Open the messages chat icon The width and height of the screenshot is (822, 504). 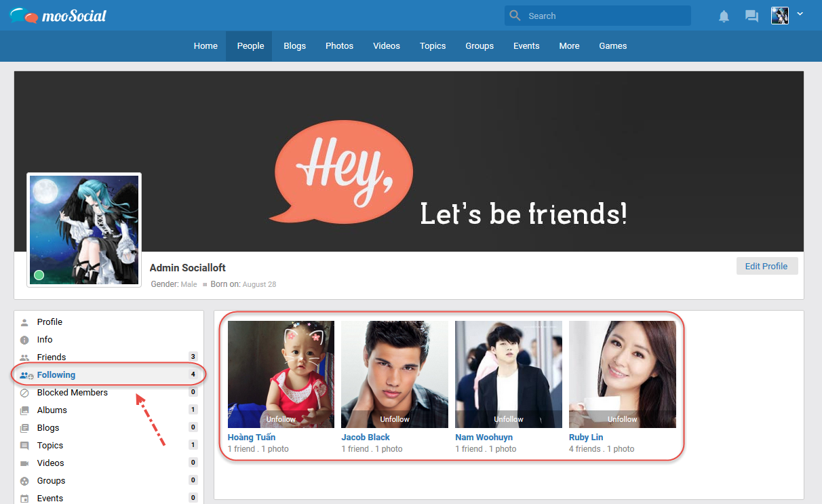(x=751, y=16)
